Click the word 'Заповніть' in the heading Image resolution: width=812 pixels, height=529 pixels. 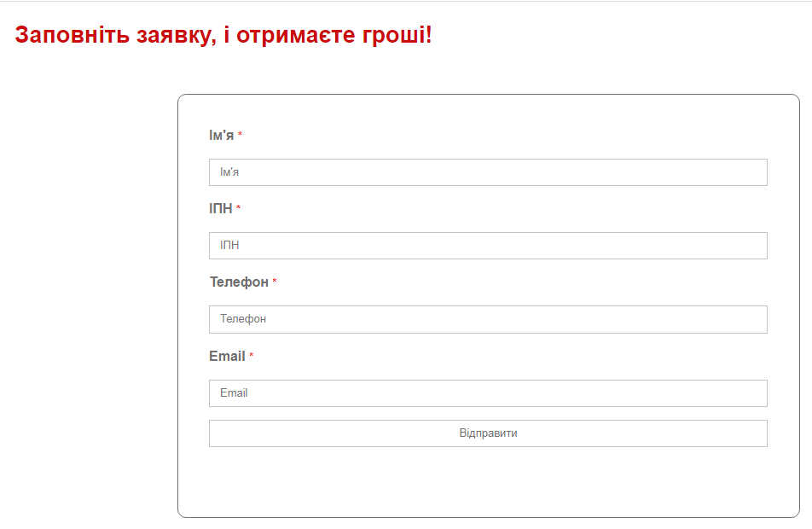(72, 35)
